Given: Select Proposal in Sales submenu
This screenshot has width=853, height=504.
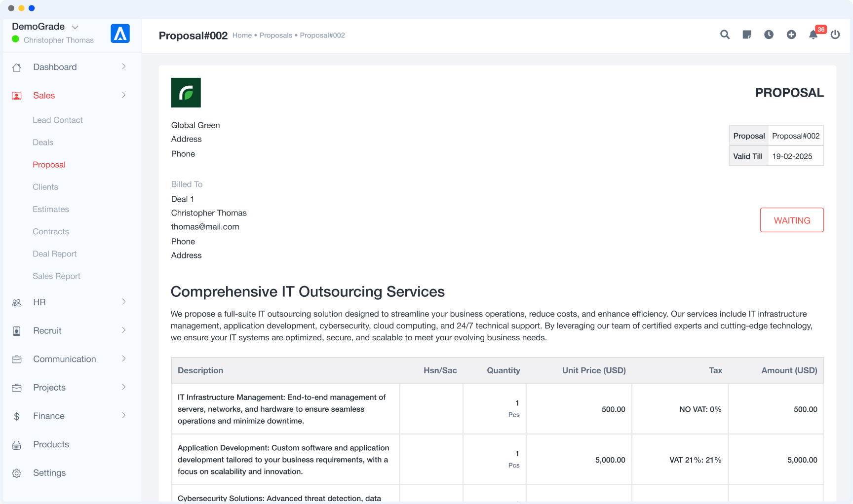Looking at the screenshot, I should click(x=49, y=165).
